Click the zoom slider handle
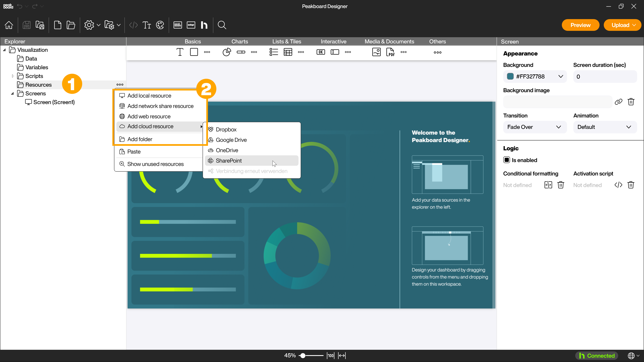Image resolution: width=644 pixels, height=362 pixels. [x=303, y=355]
